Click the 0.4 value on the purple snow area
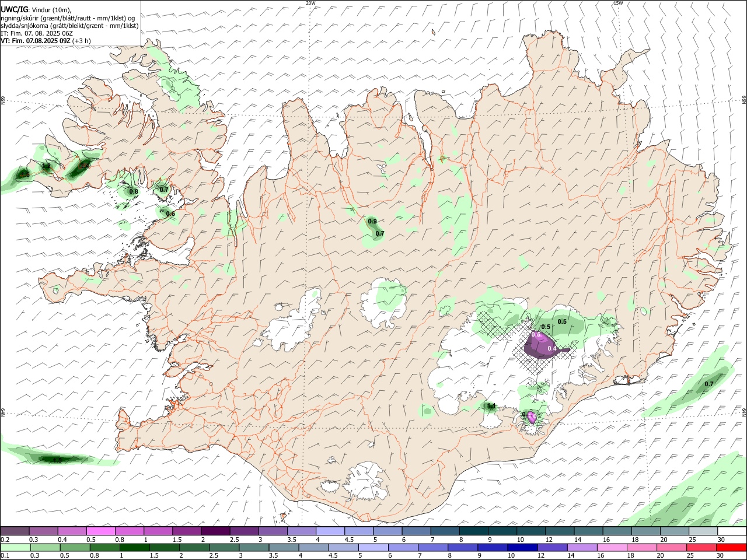Viewport: 747px width, 560px height. [x=552, y=349]
